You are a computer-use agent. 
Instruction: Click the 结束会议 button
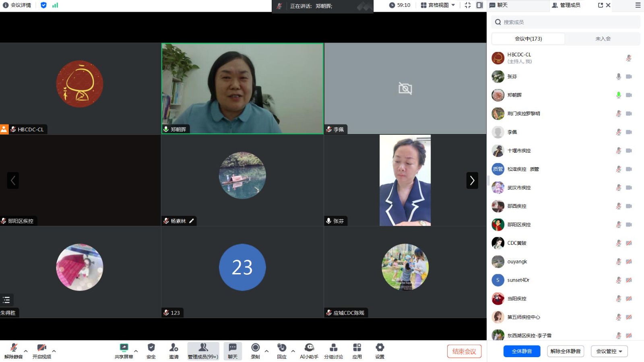pos(464,351)
